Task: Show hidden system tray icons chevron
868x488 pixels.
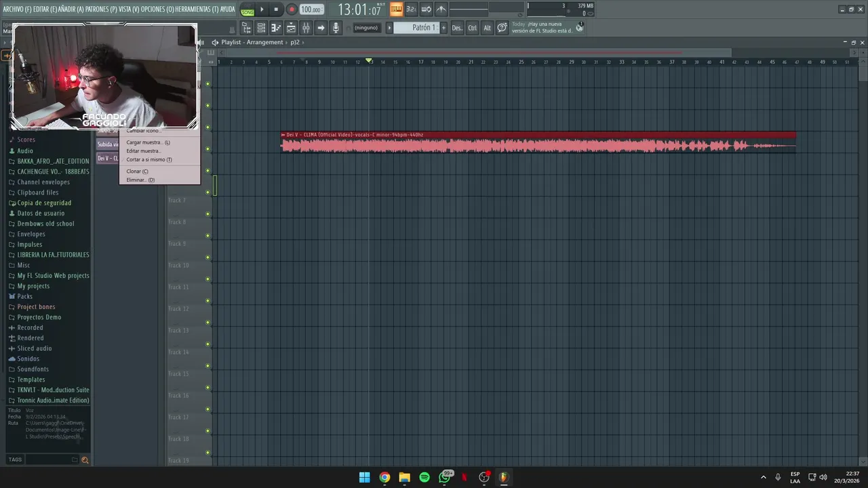Action: click(763, 477)
